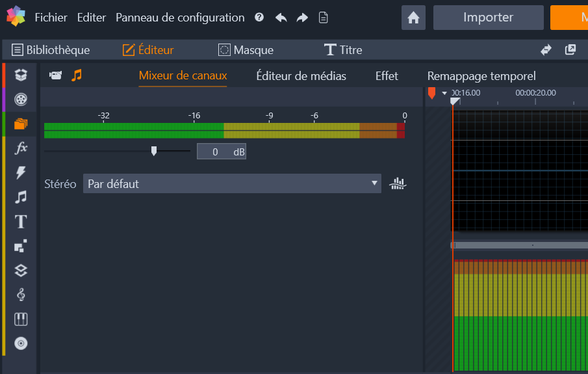Expand the small arrow beside timeline marker
Screen dimensions: 588x374
444,93
